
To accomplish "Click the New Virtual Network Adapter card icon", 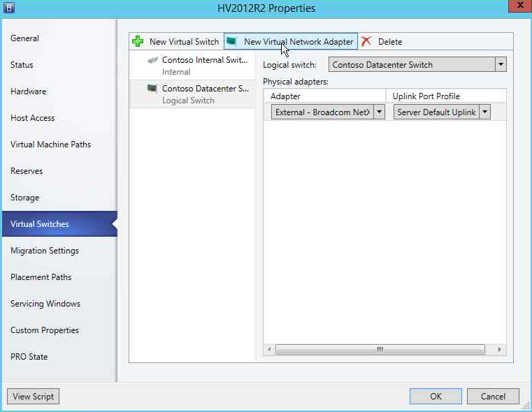I will [x=231, y=41].
